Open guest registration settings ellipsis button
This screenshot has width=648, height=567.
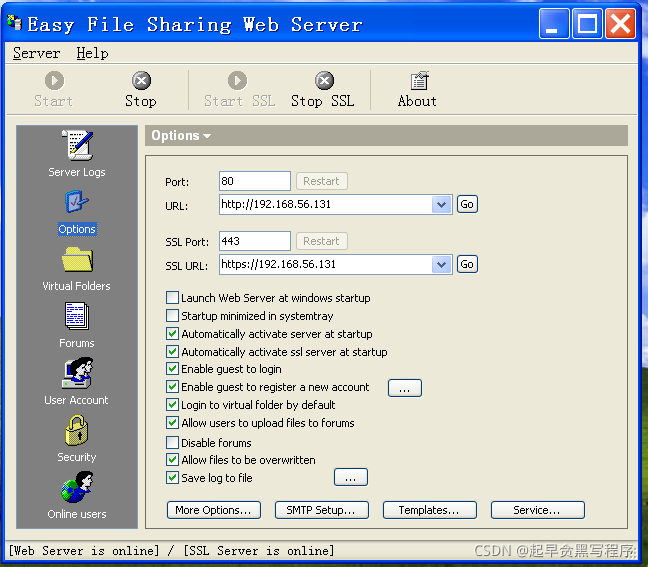[x=405, y=388]
